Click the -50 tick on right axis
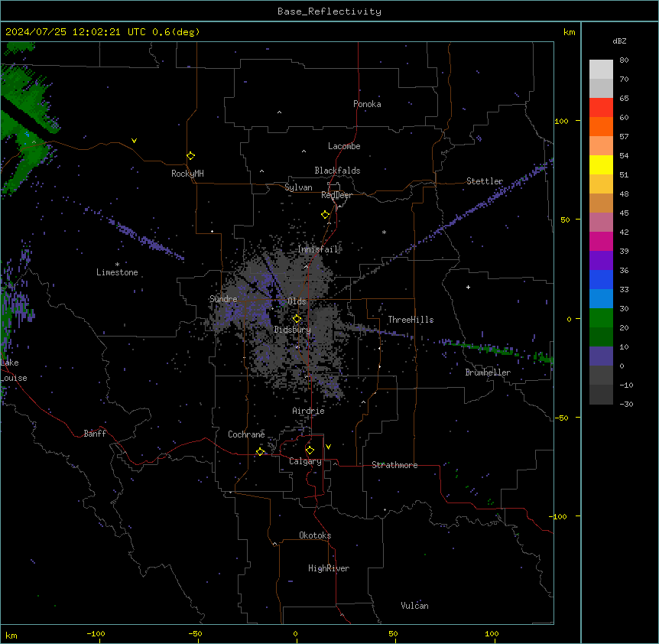The width and height of the screenshot is (659, 644). (561, 418)
